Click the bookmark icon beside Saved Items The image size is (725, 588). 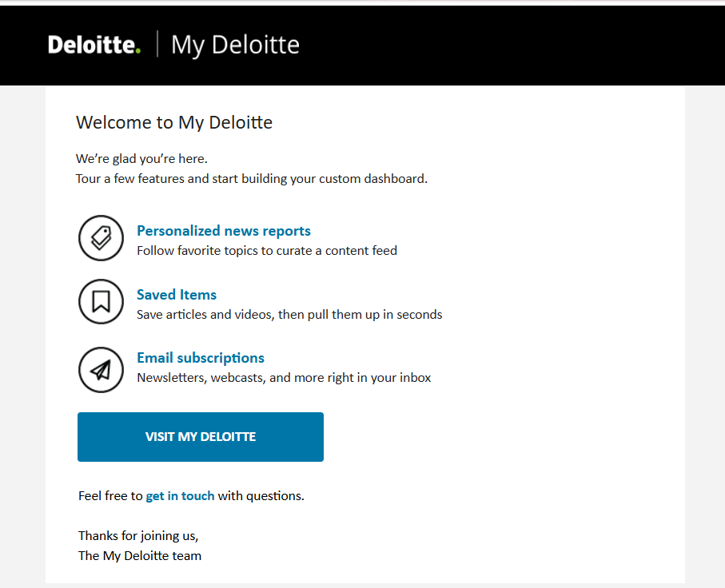point(102,301)
